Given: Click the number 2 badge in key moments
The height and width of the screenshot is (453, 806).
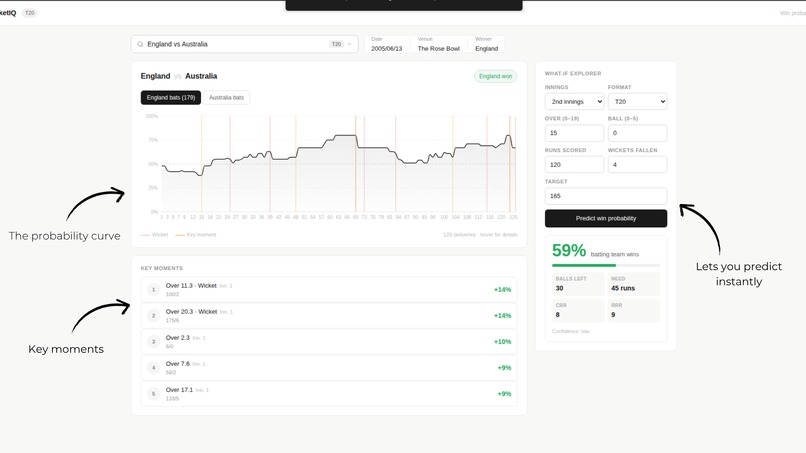Looking at the screenshot, I should point(153,316).
